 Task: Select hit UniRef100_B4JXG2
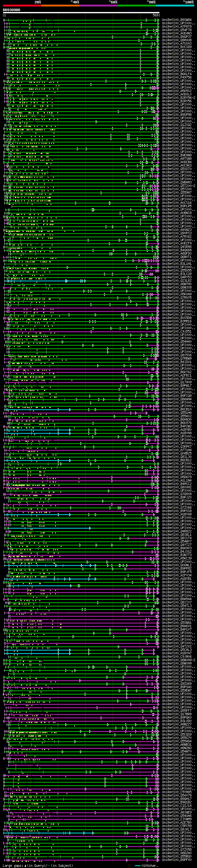pos(176,551)
